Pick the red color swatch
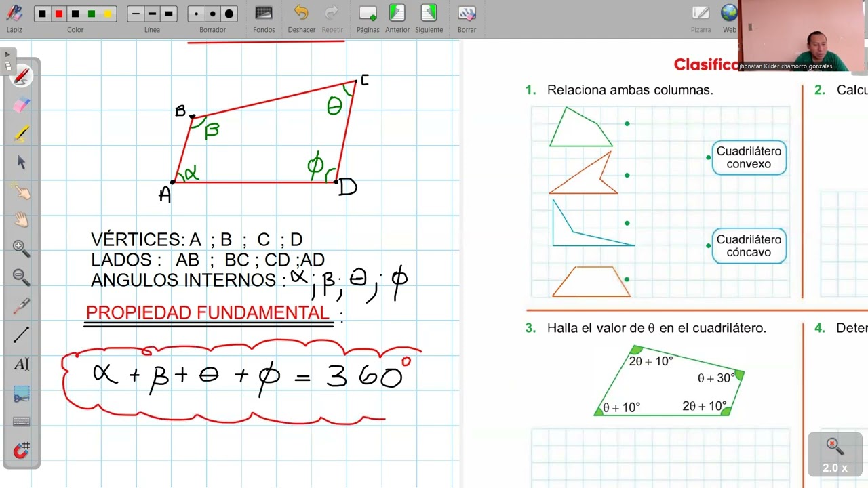The width and height of the screenshot is (868, 488). pyautogui.click(x=59, y=14)
